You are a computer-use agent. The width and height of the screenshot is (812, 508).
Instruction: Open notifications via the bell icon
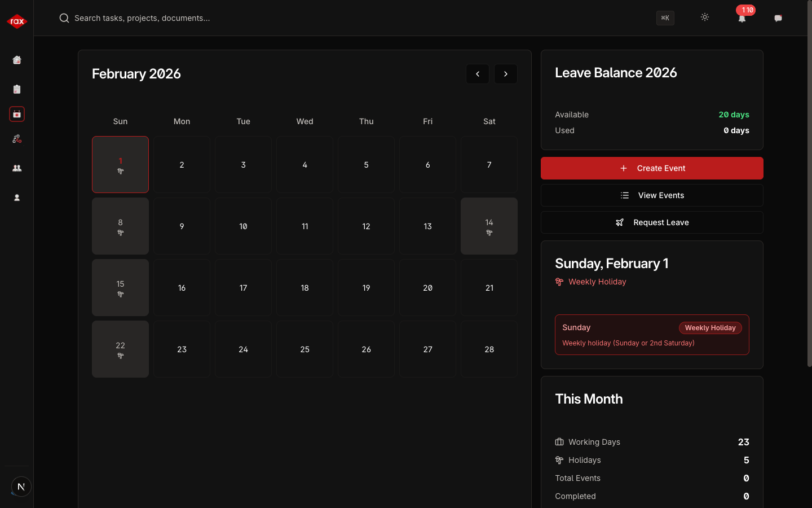point(742,18)
